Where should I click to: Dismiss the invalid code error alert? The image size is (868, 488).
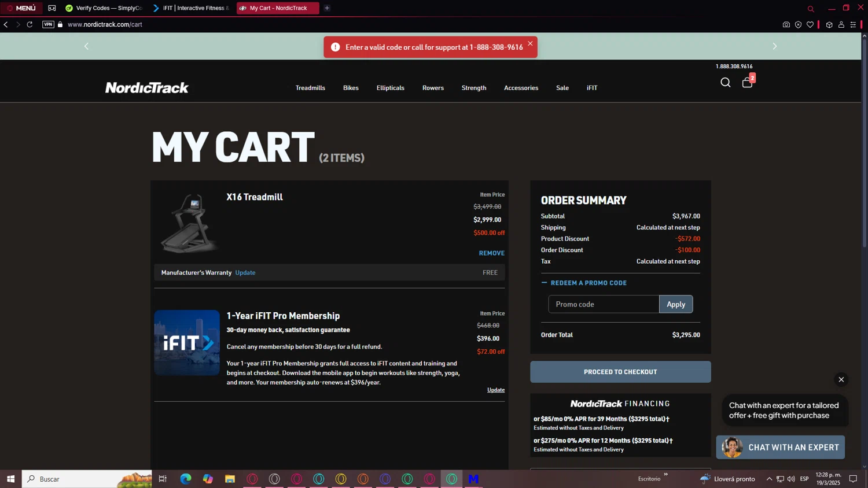click(x=530, y=43)
